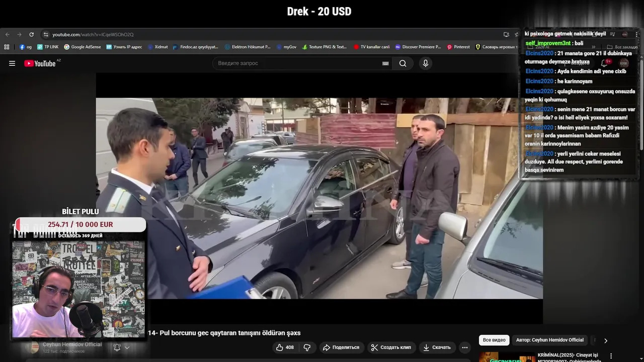Go back with the browser back arrow
The width and height of the screenshot is (644, 362).
click(x=7, y=35)
